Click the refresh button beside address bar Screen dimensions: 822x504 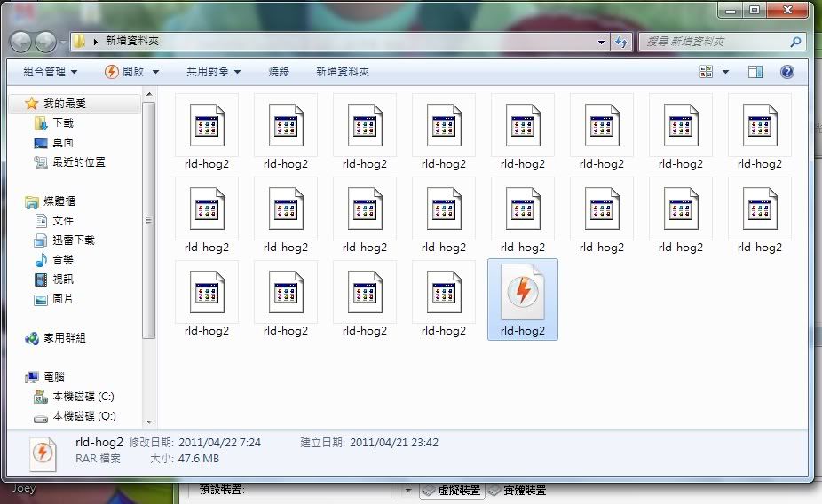coord(621,42)
